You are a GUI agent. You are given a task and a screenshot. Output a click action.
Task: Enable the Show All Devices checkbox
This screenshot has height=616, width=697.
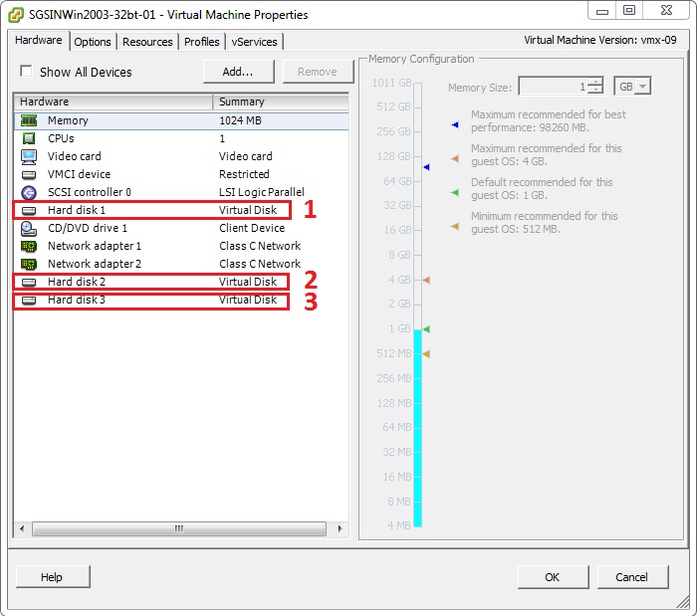26,71
